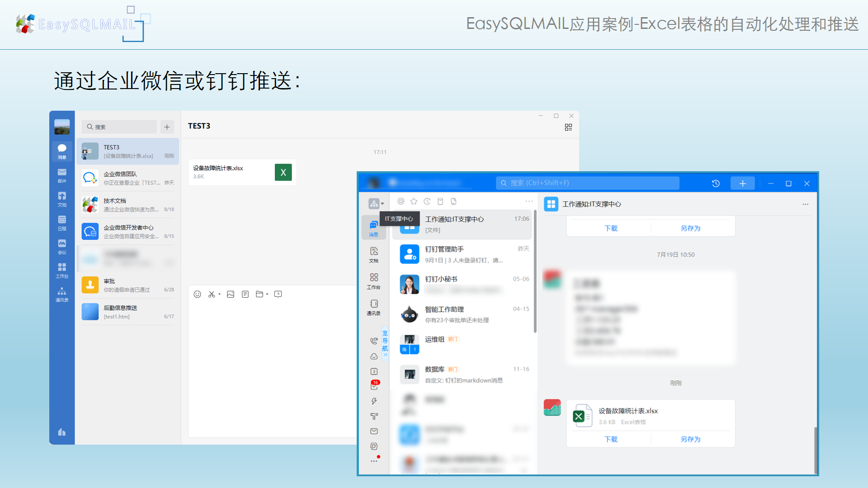The height and width of the screenshot is (488, 868).
Task: Click the blue plus button in DingTalk title bar
Action: tap(742, 183)
